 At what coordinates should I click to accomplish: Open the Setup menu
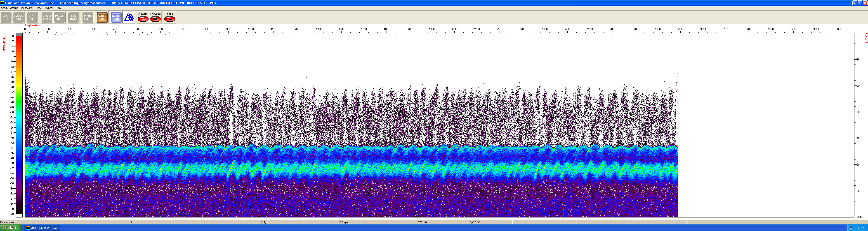pyautogui.click(x=4, y=8)
